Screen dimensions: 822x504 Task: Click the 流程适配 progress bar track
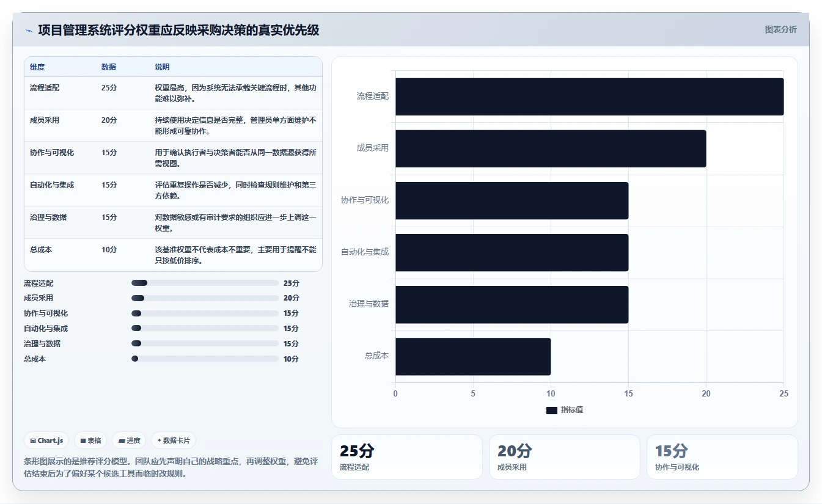coord(205,283)
